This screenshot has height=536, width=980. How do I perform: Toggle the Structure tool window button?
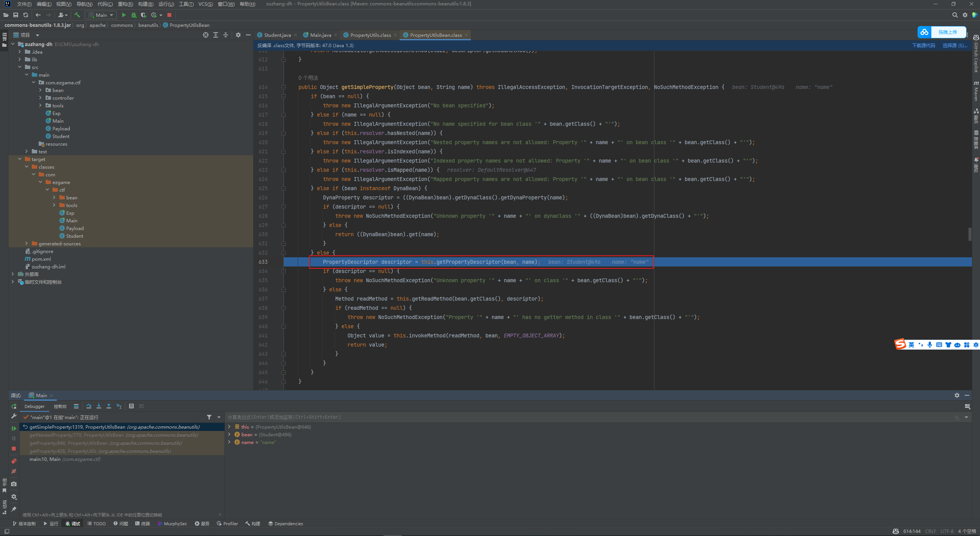[4, 507]
